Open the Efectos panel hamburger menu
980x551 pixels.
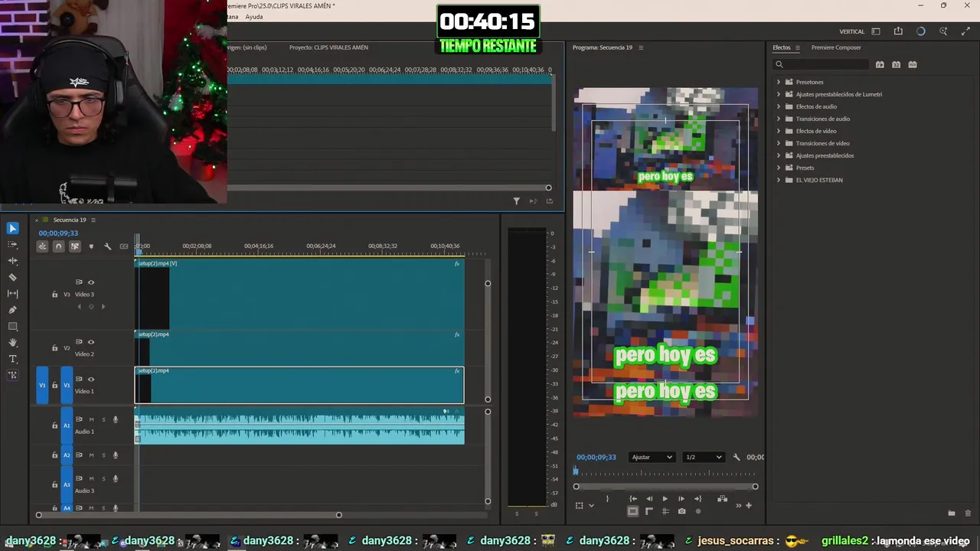coord(797,47)
